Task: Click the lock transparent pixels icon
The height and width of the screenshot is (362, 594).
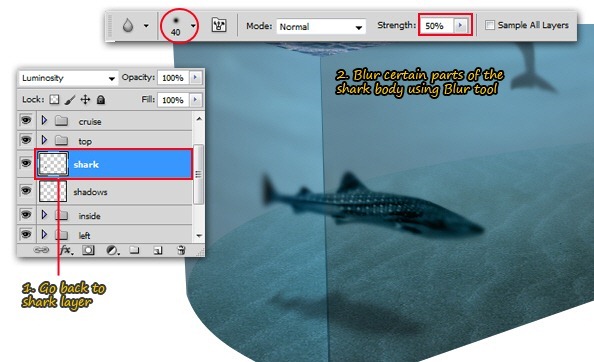Action: 55,100
